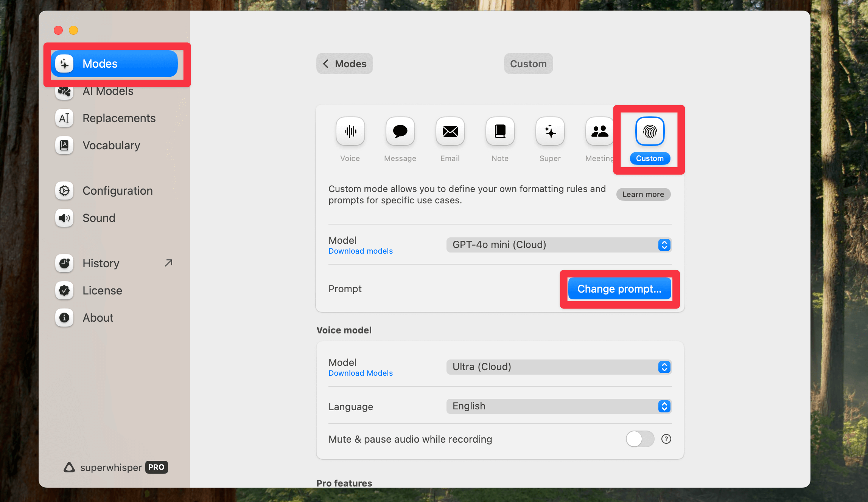
Task: Toggle Mute & pause audio while recording
Action: pos(640,439)
